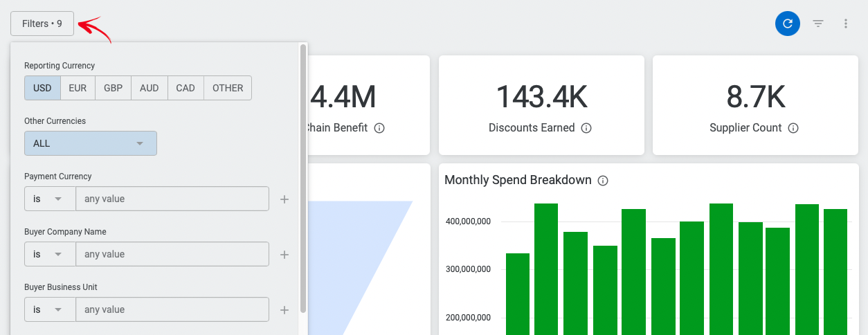Click info icon beside Supplier Count

point(793,128)
